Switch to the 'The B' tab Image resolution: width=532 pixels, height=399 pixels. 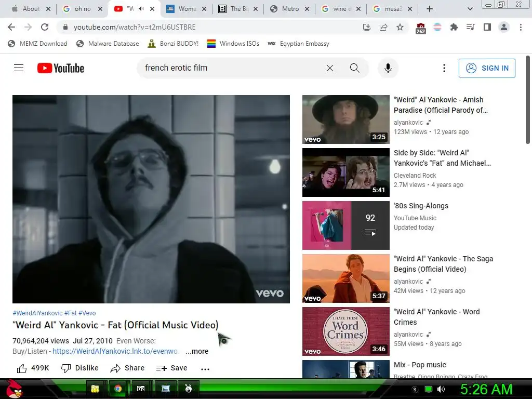[x=237, y=9]
